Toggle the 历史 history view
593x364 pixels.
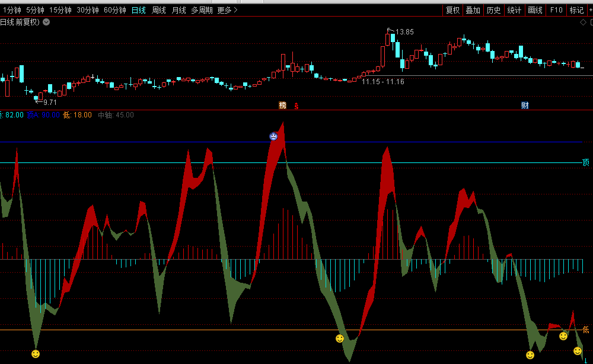493,10
